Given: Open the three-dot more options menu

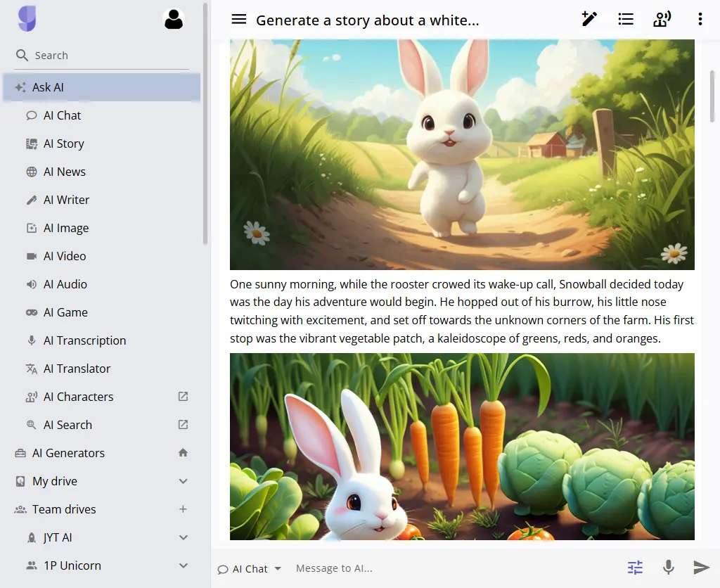Looking at the screenshot, I should tap(700, 19).
